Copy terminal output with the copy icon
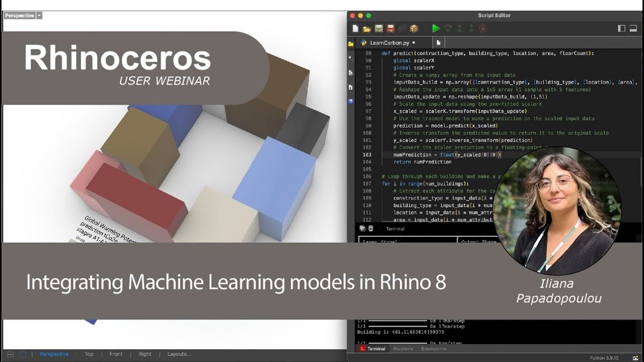 coord(362,229)
